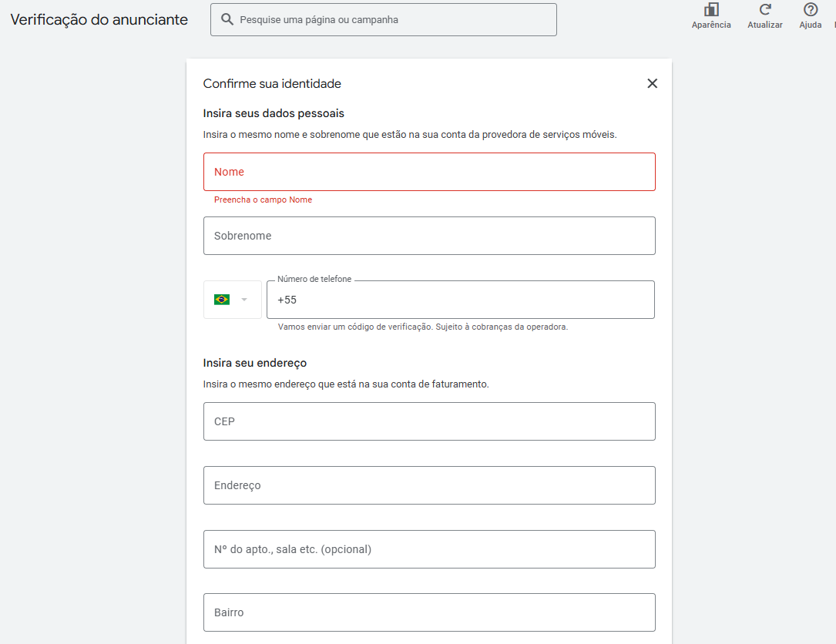
Task: Open the Aparência appearance icon
Action: pos(711,10)
